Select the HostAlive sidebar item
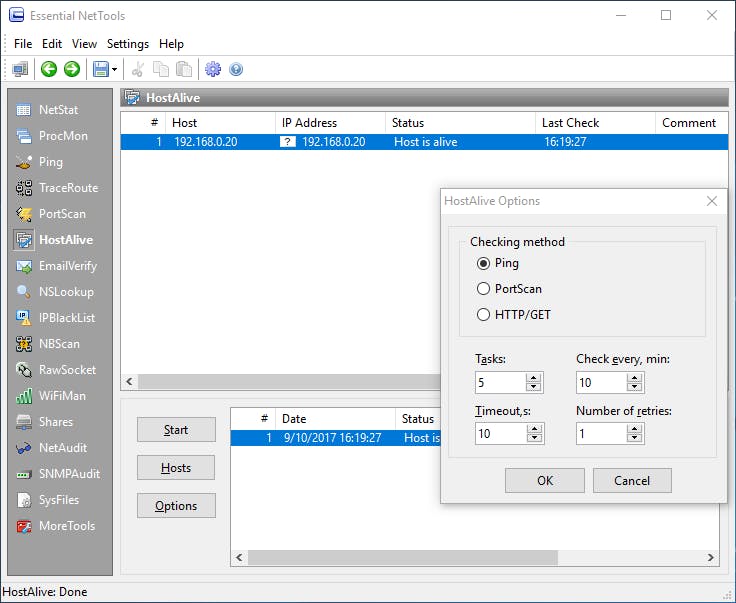 point(54,240)
